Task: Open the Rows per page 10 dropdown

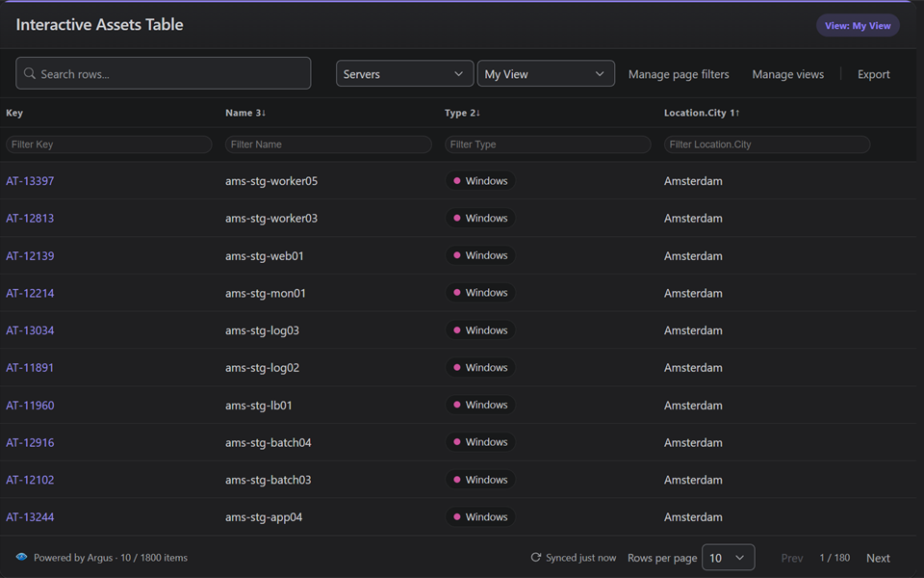Action: click(729, 558)
